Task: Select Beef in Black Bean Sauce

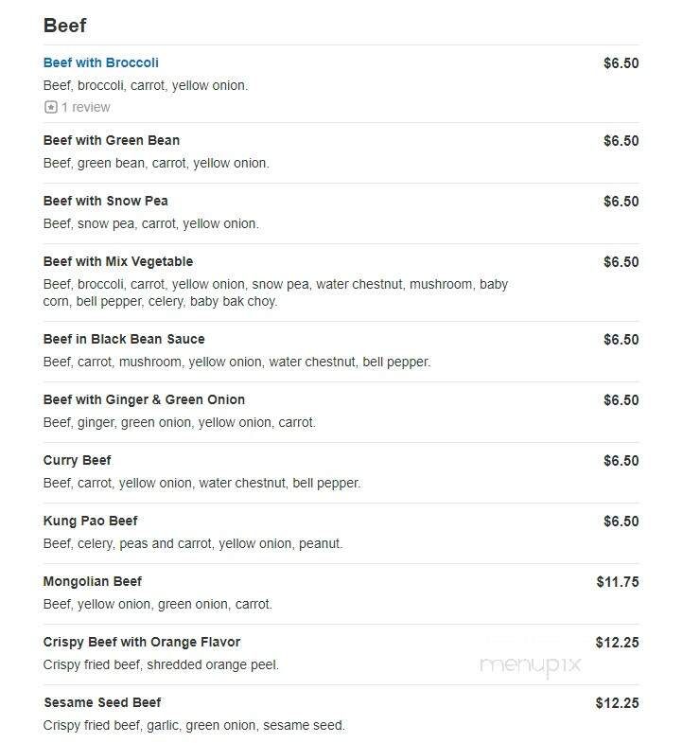Action: [124, 339]
